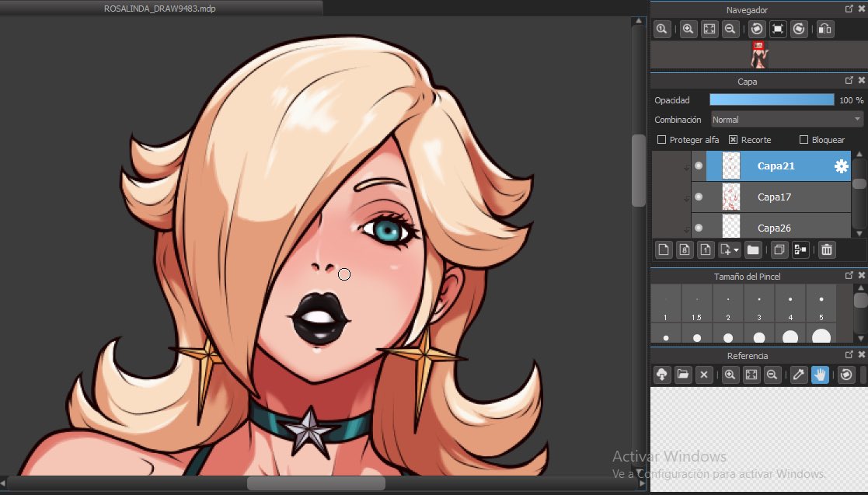Select brush size 1
868x495 pixels.
[665, 303]
